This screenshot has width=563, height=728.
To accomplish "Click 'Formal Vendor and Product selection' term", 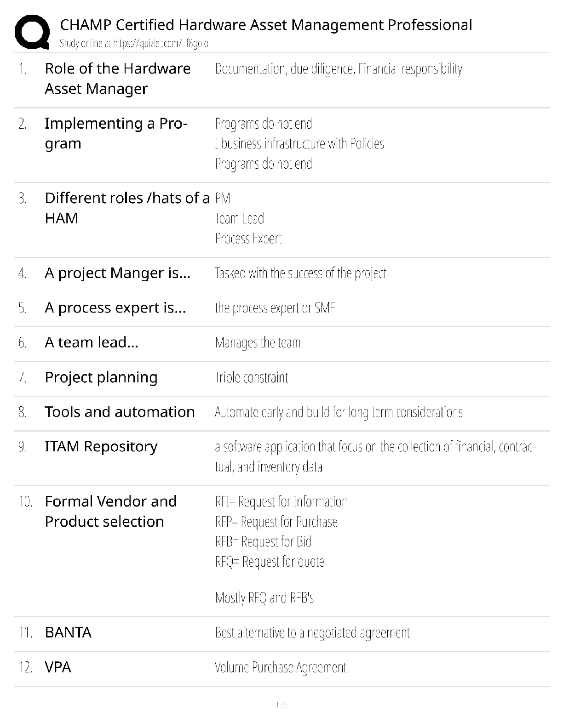I will [110, 511].
